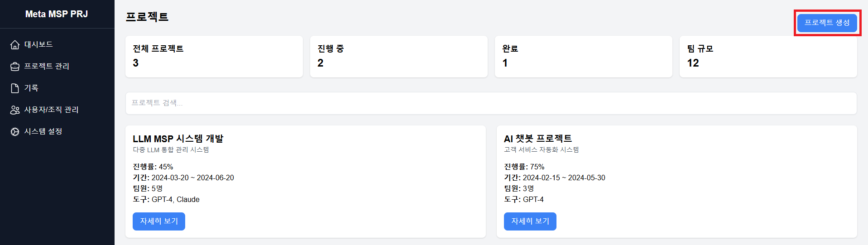Click the users icon for 사용자/조직 관리
Screen dimensions: 868x245
(x=15, y=110)
